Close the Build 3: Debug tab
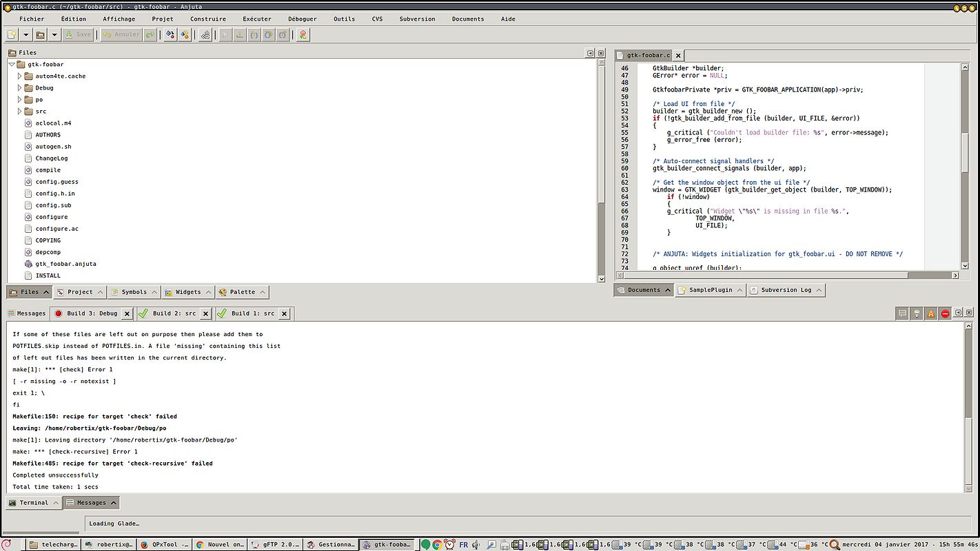The height and width of the screenshot is (551, 980). (127, 313)
